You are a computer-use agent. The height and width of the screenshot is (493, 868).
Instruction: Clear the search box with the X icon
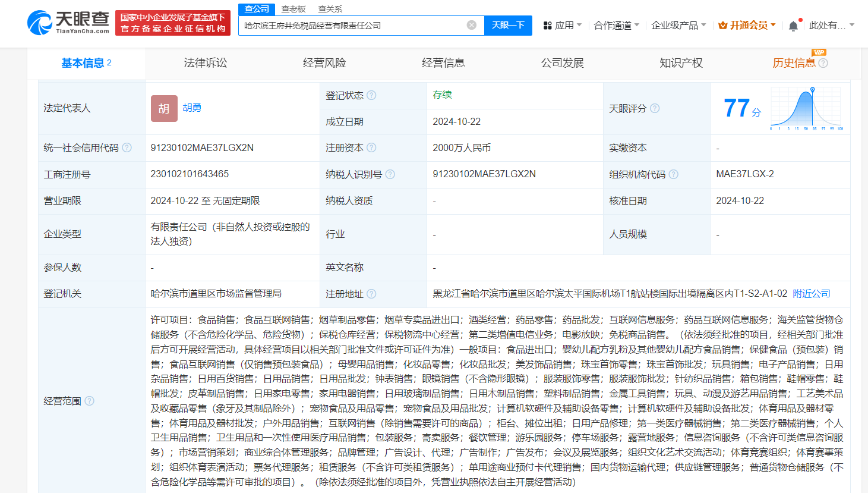point(472,25)
